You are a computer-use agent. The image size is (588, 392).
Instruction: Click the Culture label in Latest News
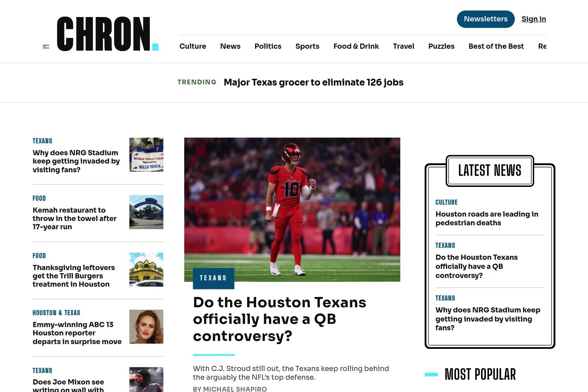(447, 202)
